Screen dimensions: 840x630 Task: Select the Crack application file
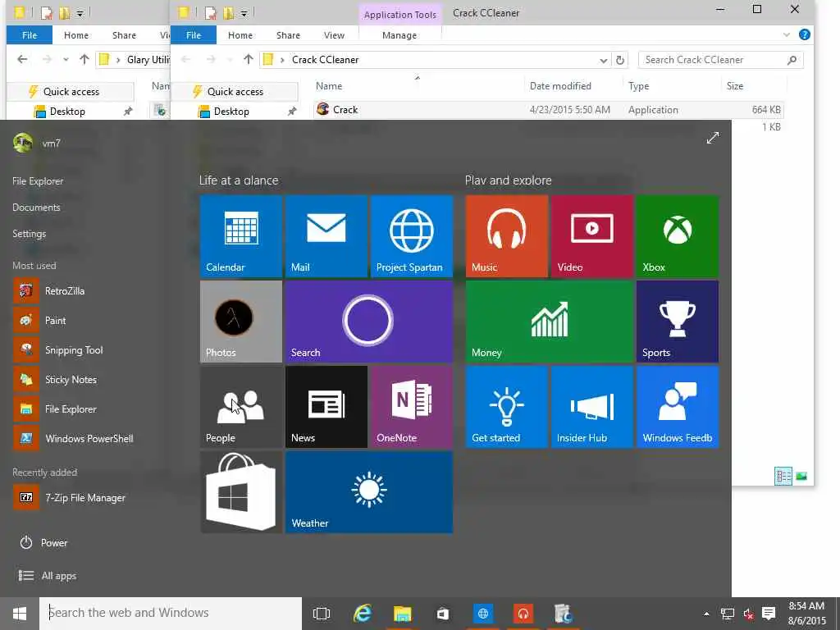pos(548,110)
